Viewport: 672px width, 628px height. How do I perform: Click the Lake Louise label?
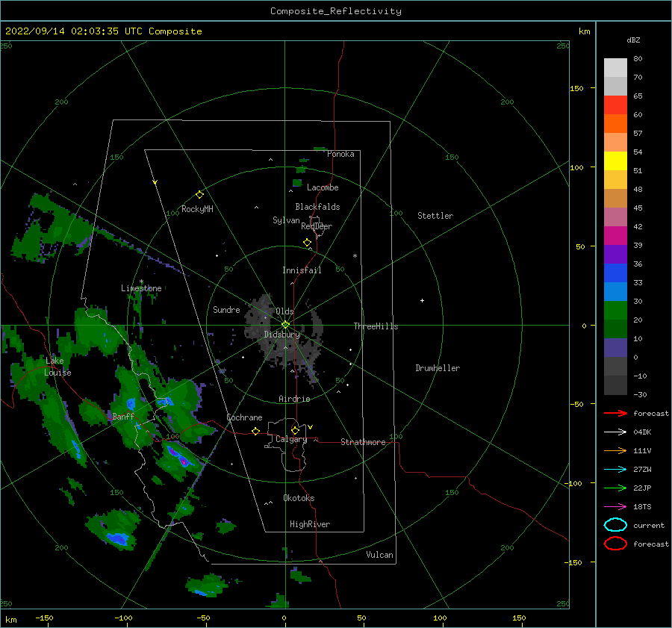(57, 367)
